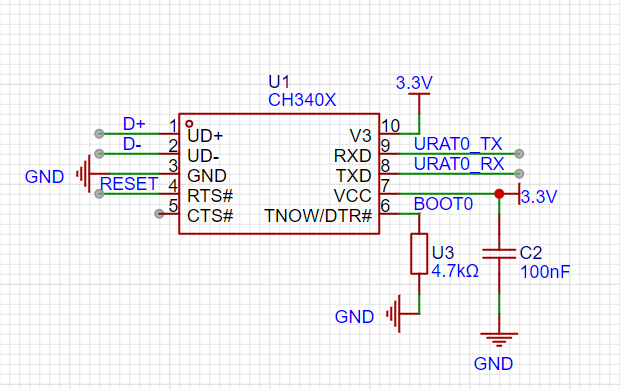
Task: Click the GND symbol at pin 3
Action: [84, 174]
